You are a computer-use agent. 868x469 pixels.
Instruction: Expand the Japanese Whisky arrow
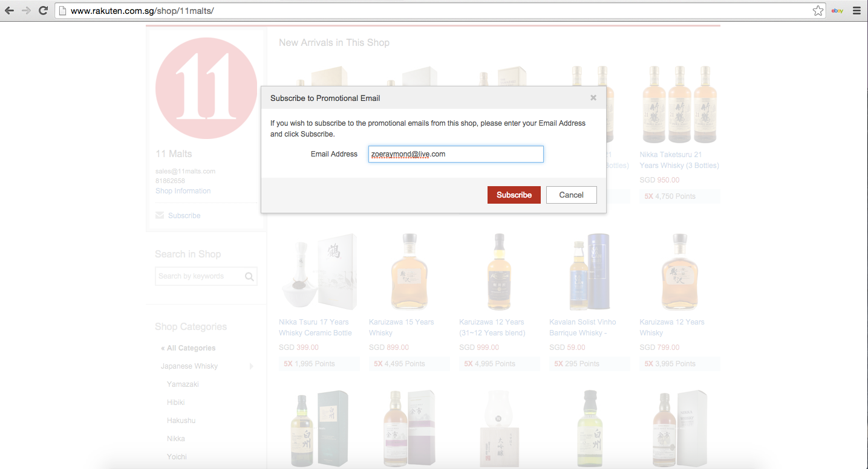click(251, 366)
